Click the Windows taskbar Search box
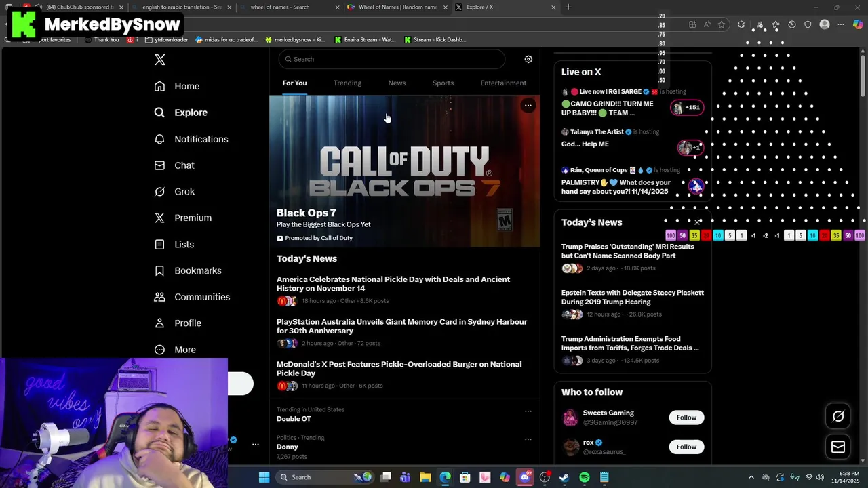This screenshot has width=868, height=488. 325,477
